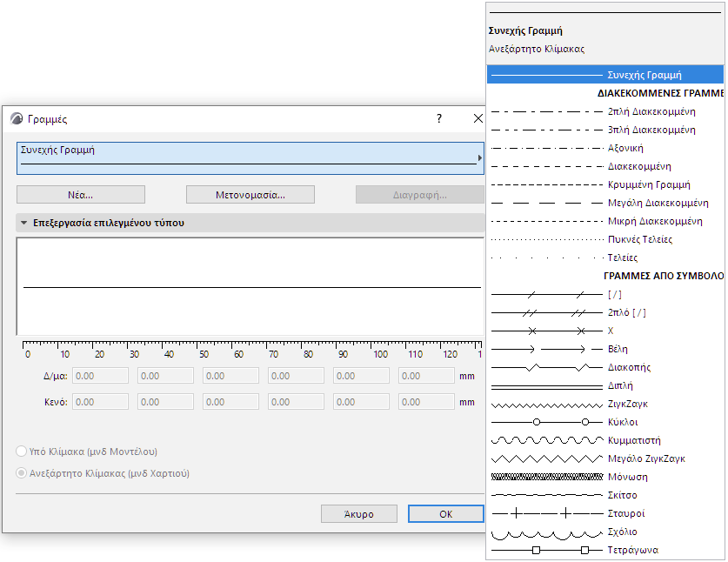Pick the Κυμματιστή wavy line type
The width and height of the screenshot is (728, 562).
point(605,440)
